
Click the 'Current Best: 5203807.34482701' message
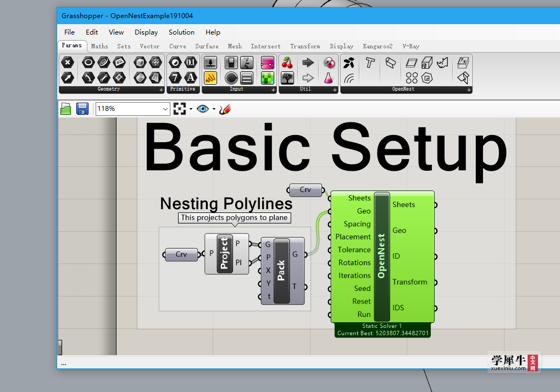[382, 333]
